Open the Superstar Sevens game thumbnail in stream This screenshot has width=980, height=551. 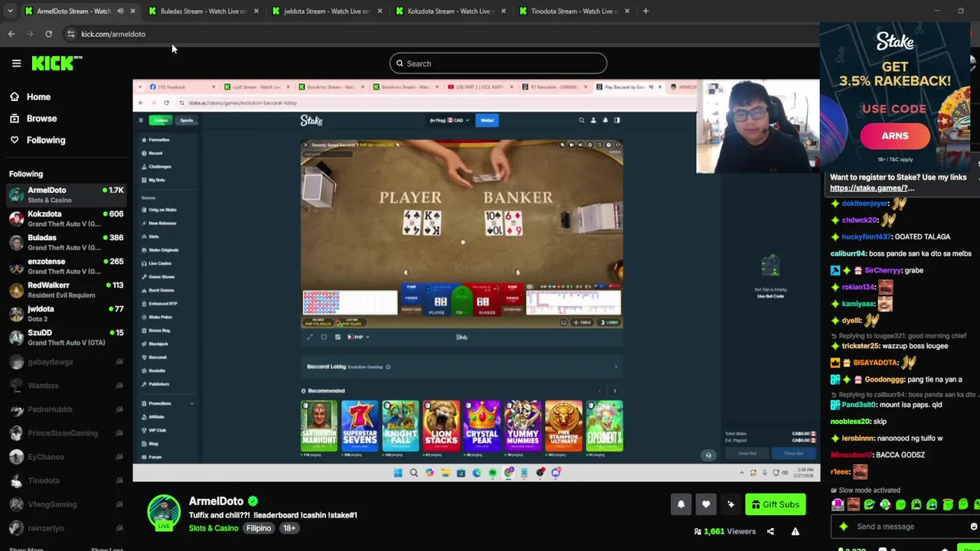click(360, 426)
